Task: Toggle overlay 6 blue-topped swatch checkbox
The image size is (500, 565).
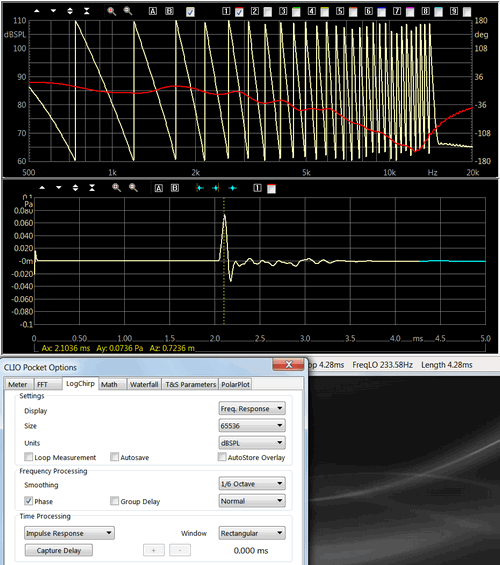Action: click(x=381, y=12)
